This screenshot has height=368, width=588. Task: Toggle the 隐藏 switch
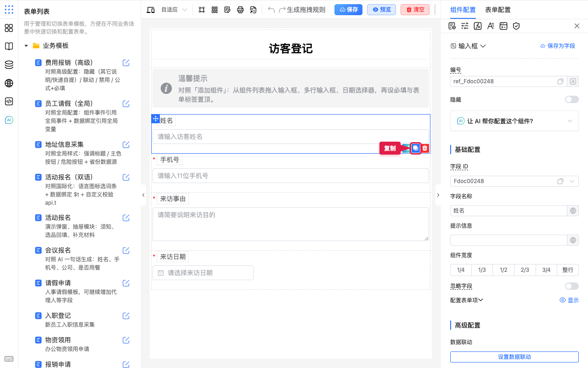point(572,99)
